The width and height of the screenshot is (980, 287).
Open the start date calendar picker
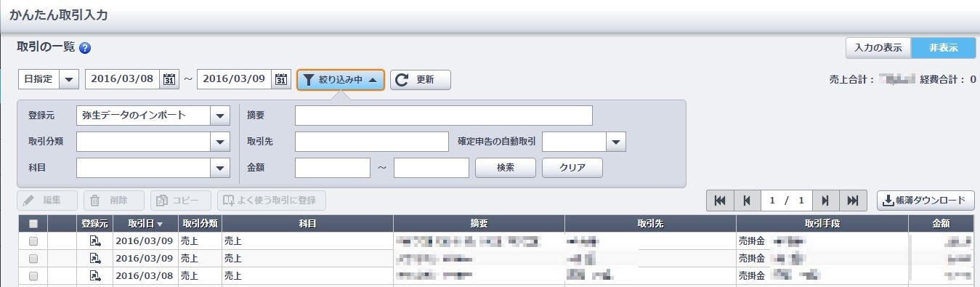pos(169,79)
